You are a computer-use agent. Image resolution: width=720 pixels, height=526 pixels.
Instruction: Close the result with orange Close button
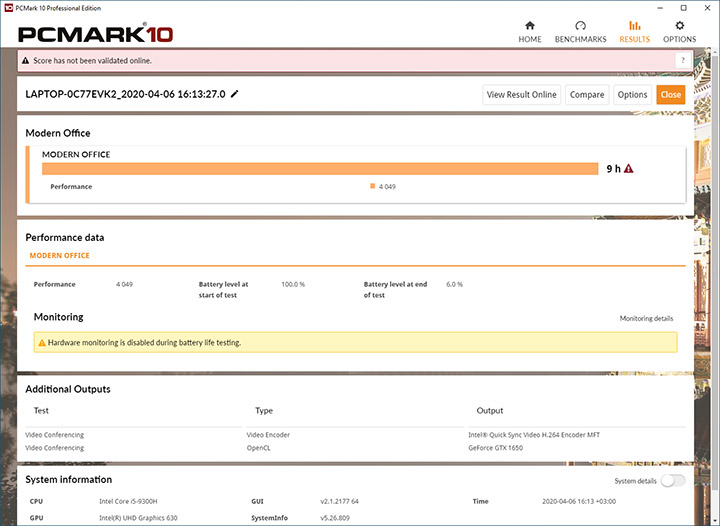pyautogui.click(x=671, y=95)
